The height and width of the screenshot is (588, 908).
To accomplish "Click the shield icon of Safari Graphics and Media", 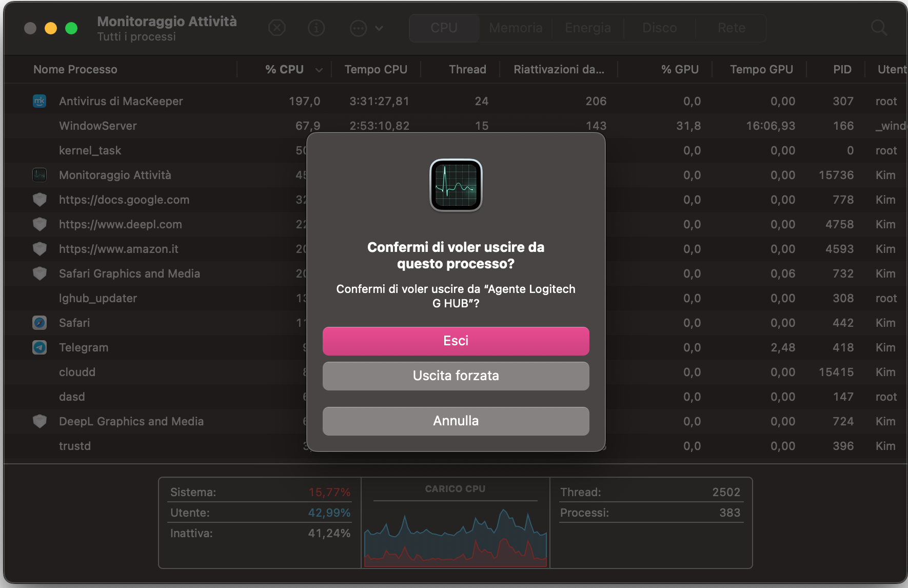I will click(x=40, y=273).
